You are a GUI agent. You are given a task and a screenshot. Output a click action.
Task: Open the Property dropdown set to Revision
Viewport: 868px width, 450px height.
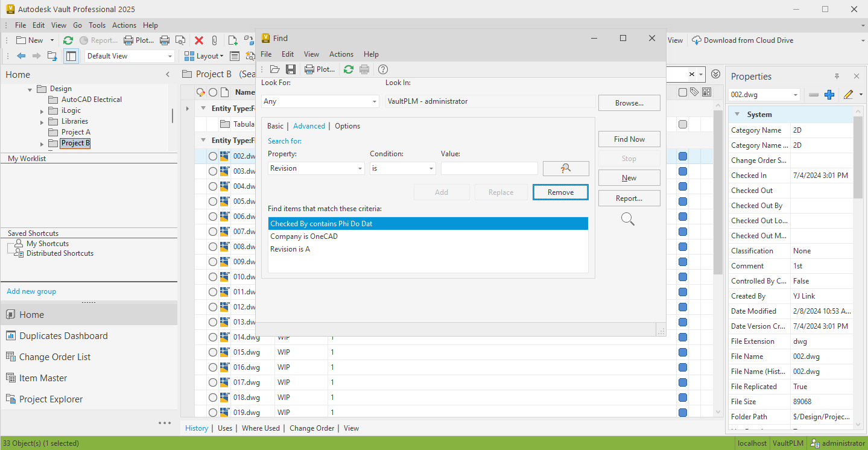(316, 168)
